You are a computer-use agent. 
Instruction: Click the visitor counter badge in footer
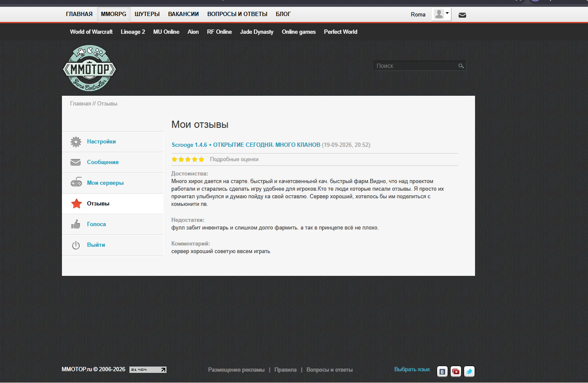148,370
